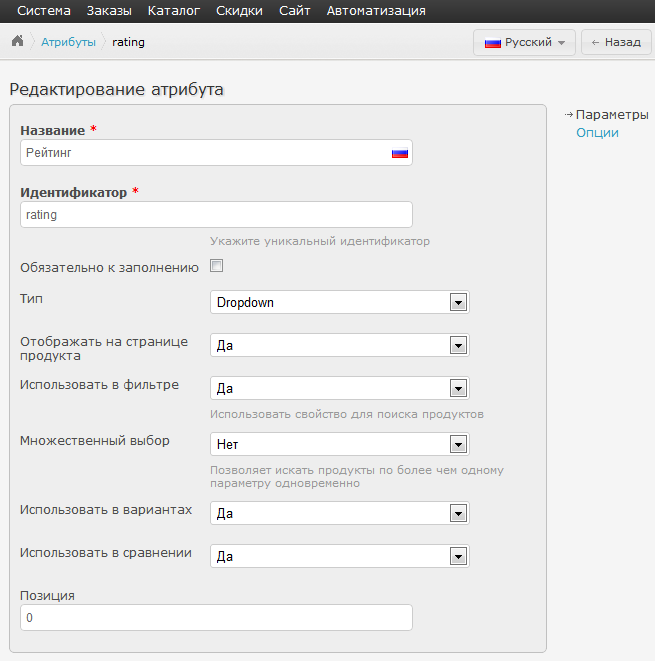Viewport: 655px width, 661px height.
Task: Open the Тип dropdown showing Dropdown
Action: pos(340,302)
